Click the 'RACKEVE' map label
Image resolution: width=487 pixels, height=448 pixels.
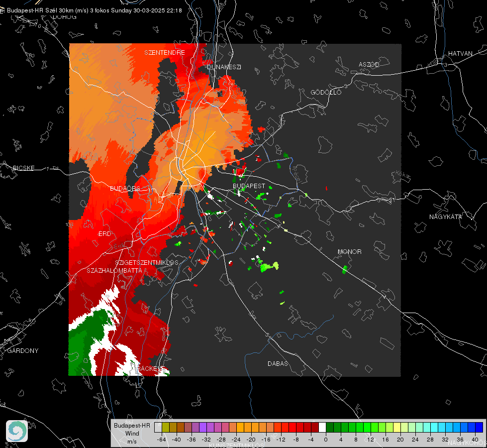pos(151,368)
